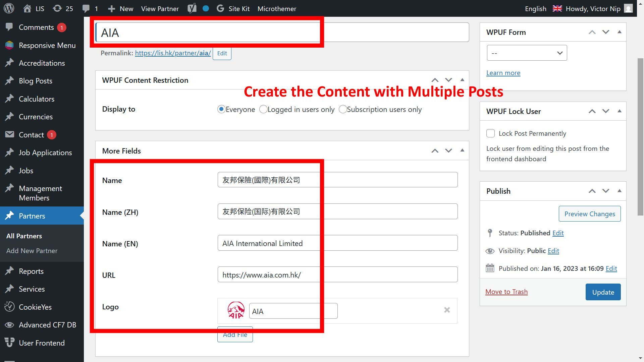Open comments bubble in admin bar
This screenshot has height=362, width=644.
coord(86,8)
